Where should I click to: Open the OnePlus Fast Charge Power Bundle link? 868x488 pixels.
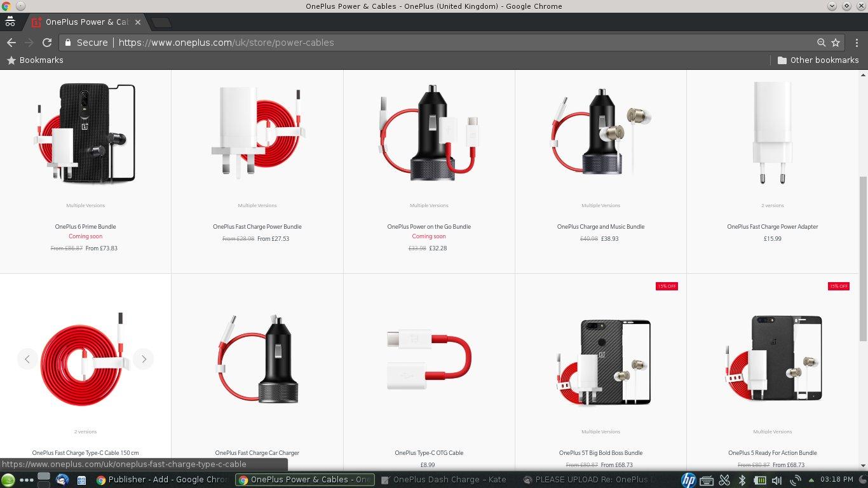[x=257, y=227]
